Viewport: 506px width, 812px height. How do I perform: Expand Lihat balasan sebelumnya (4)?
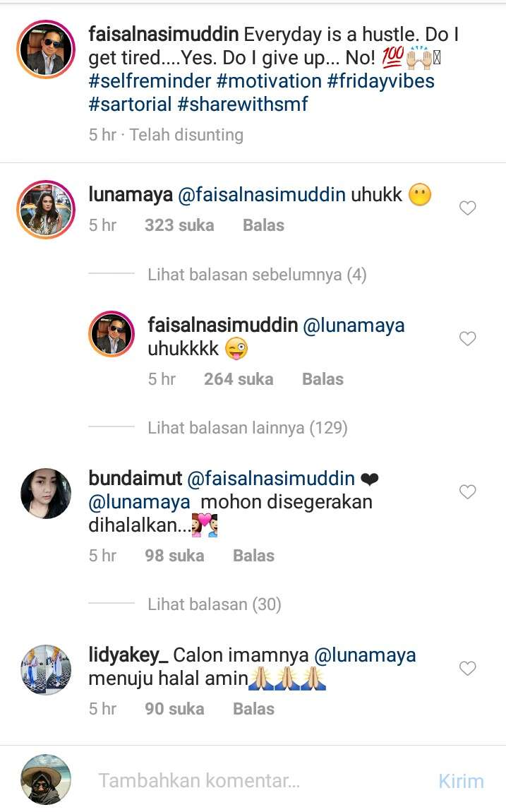pos(257,275)
